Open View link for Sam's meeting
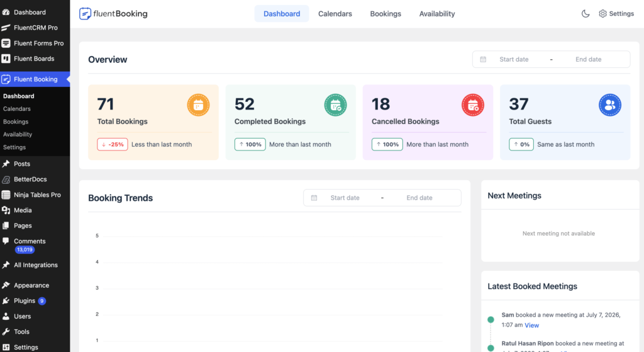This screenshot has height=352, width=644. pos(531,326)
